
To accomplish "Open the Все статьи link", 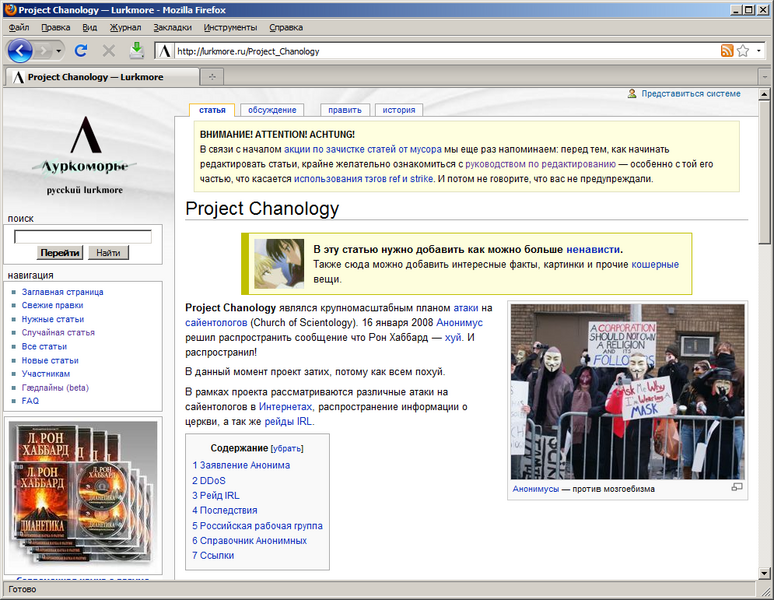I will point(44,346).
